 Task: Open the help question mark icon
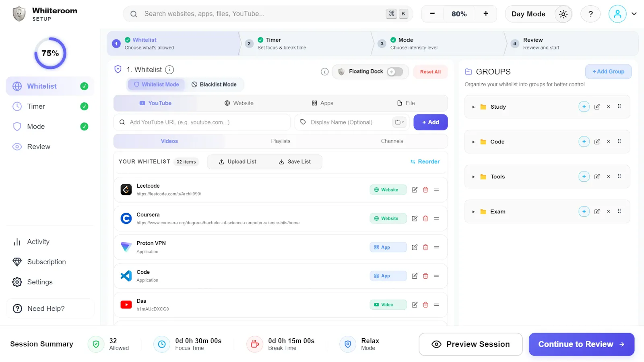[590, 14]
